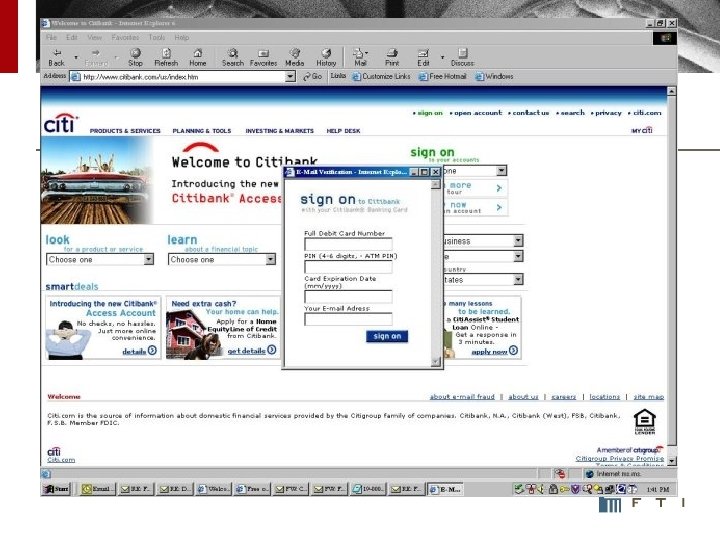This screenshot has height=540, width=720.
Task: Click the Citi logo on the page
Action: pyautogui.click(x=61, y=123)
